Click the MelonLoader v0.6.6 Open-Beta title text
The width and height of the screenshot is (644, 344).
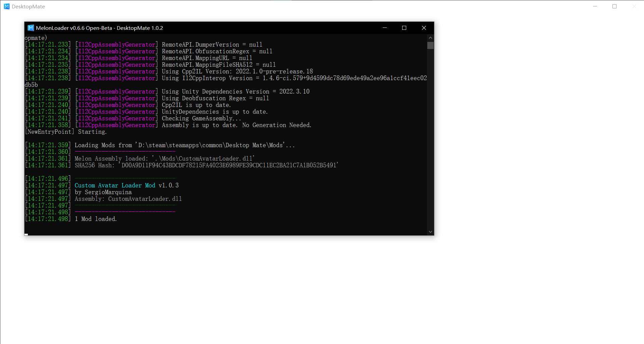coord(99,28)
